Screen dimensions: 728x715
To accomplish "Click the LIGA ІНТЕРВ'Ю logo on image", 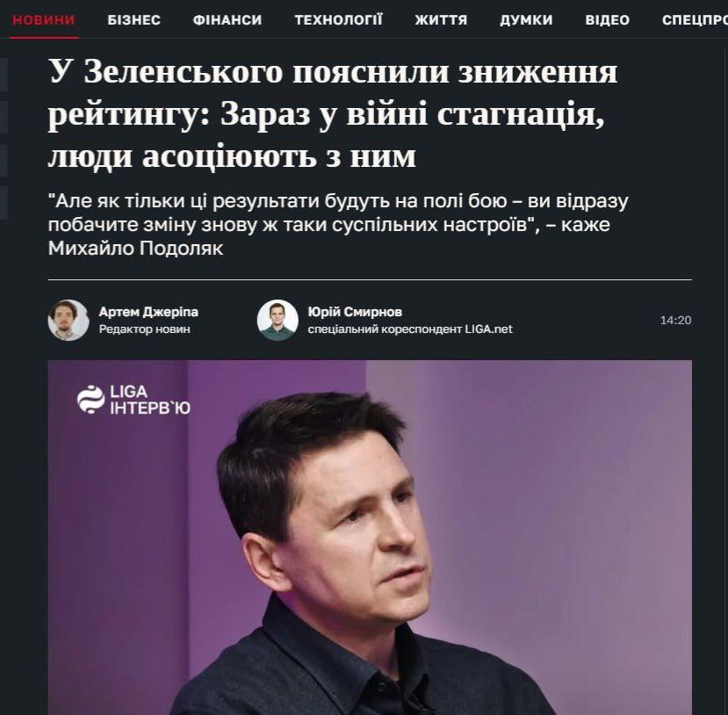I will point(133,400).
